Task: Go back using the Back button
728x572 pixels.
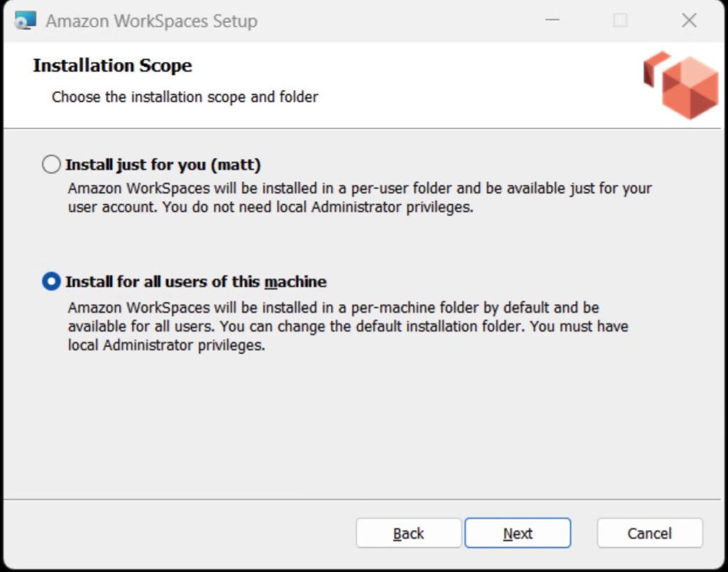Action: point(408,533)
